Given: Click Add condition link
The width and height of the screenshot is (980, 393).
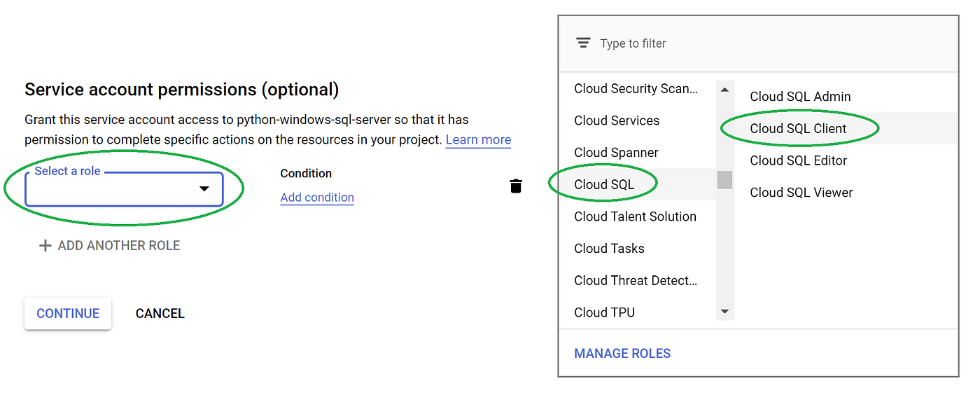Looking at the screenshot, I should coord(317,198).
